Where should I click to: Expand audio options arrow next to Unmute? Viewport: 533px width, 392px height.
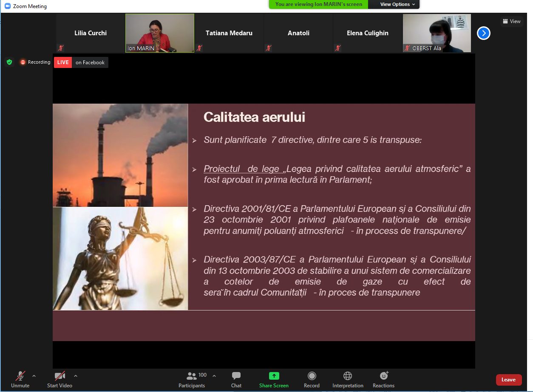tap(34, 376)
